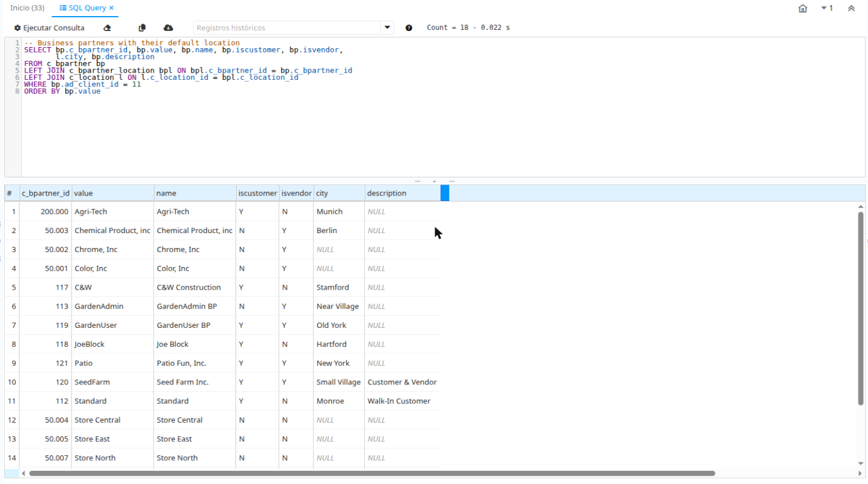868x484 pixels.
Task: Click the grid scroll down arrow
Action: [860, 463]
